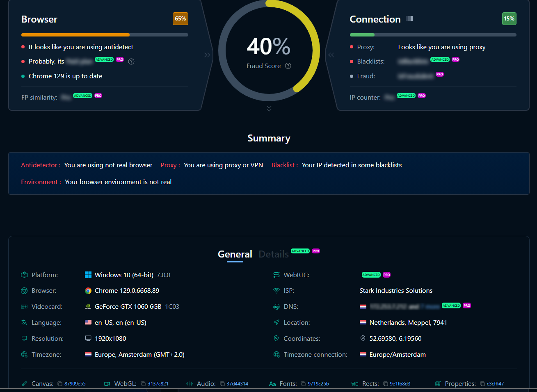Screen dimensions: 537x392
Task: Expand details with chevron below Fraud Score
Action: [269, 109]
